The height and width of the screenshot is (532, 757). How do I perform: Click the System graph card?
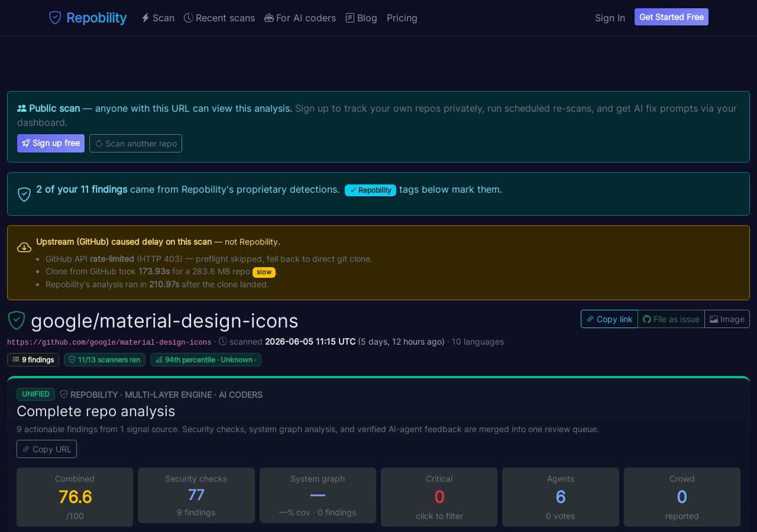(318, 495)
